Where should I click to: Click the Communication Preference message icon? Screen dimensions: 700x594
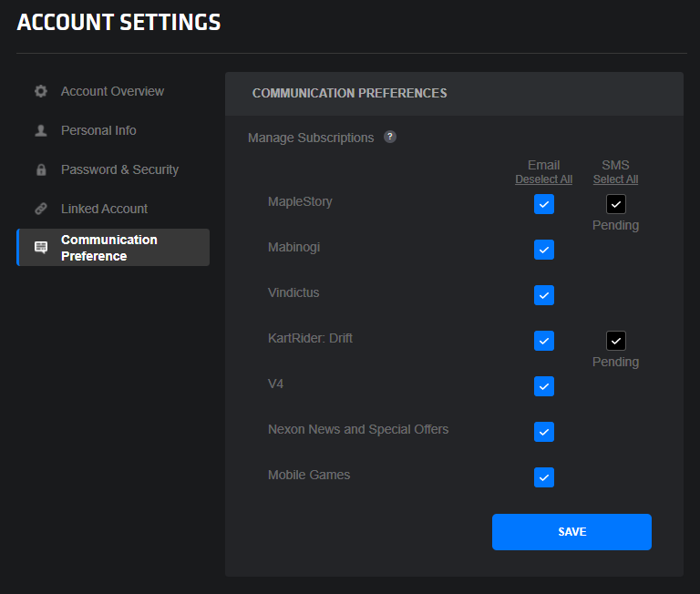click(41, 247)
